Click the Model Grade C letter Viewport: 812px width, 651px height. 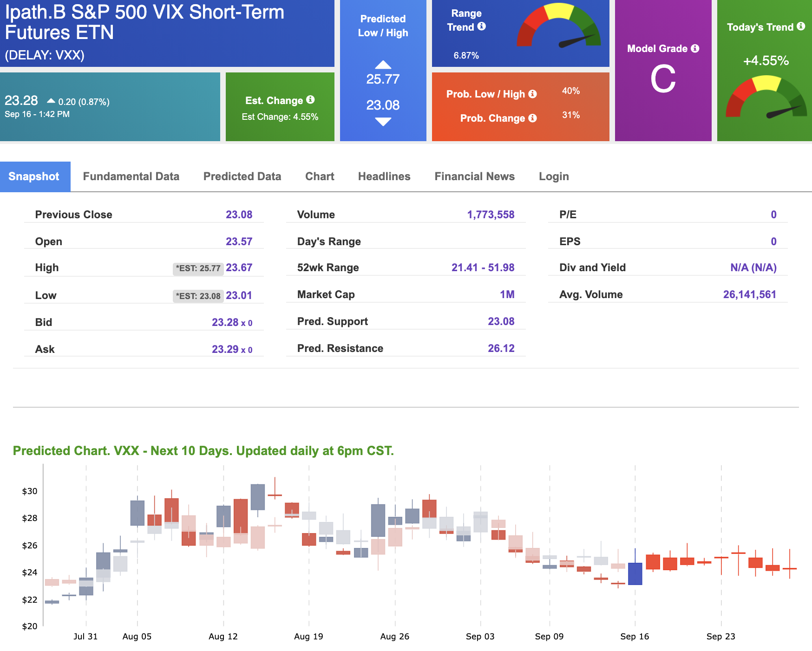pyautogui.click(x=663, y=79)
